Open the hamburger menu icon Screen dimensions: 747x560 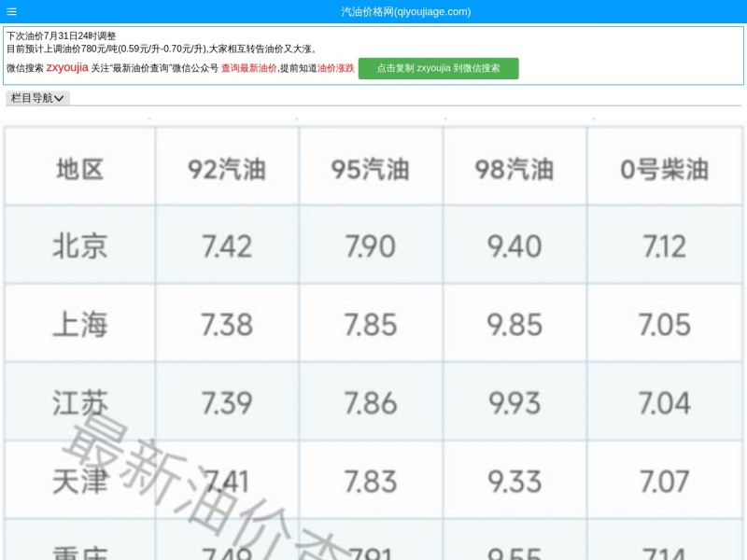(12, 11)
